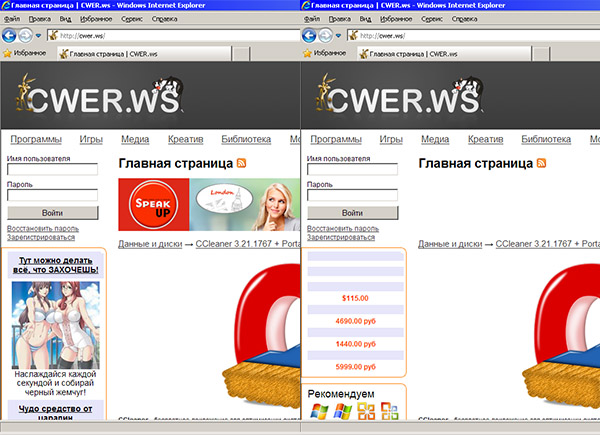Viewport: 600px width, 435px height.
Task: Click the RSS feed icon in the left window
Action: [x=241, y=163]
